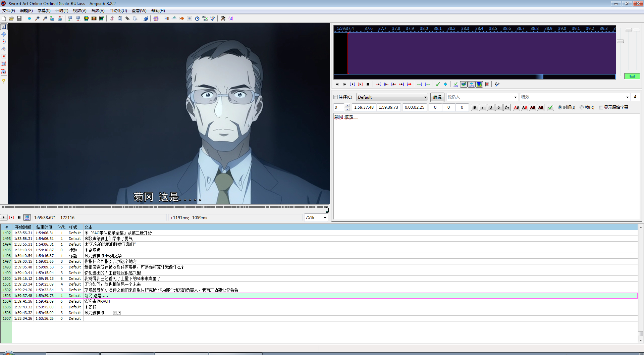This screenshot has height=355, width=644.
Task: Select the drag subtitles tool in video sidebar
Action: click(4, 34)
